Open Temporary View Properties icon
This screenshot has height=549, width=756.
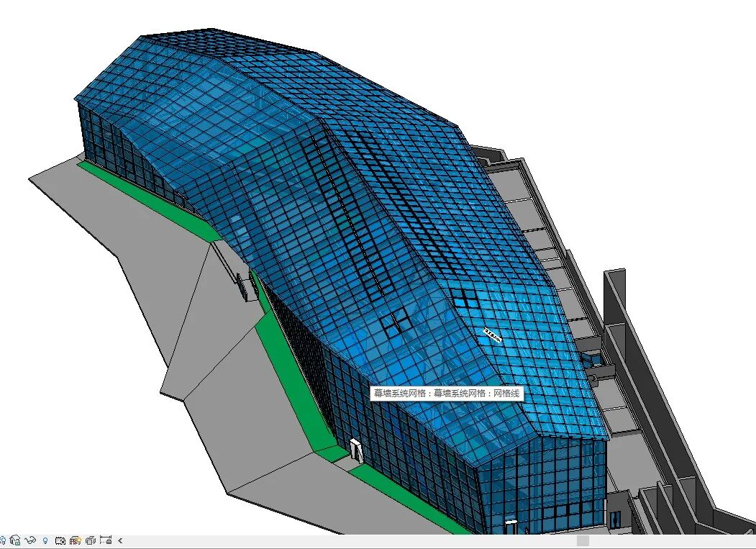coord(60,540)
